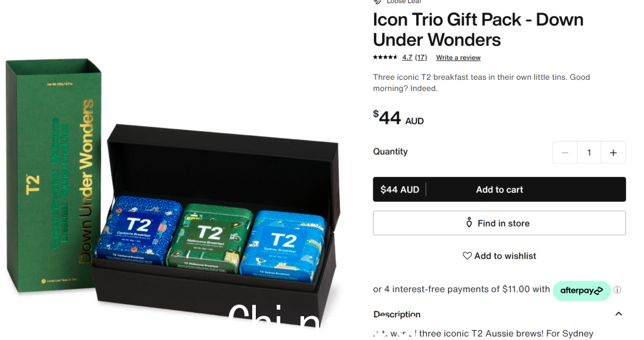The height and width of the screenshot is (340, 644).
Task: Click the Add to wishlist text
Action: click(x=505, y=256)
